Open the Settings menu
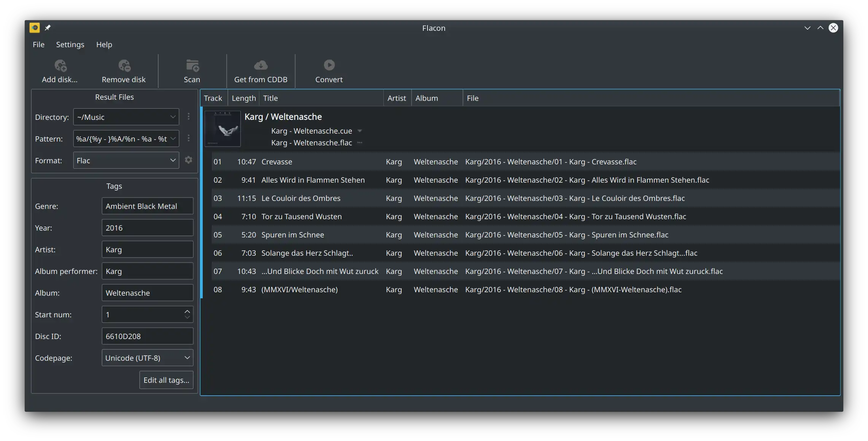868x441 pixels. (70, 45)
